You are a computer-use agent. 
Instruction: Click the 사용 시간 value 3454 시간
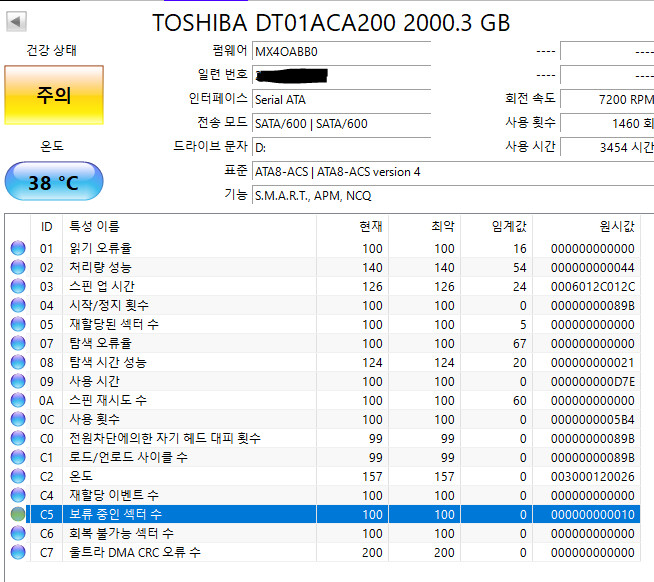607,147
